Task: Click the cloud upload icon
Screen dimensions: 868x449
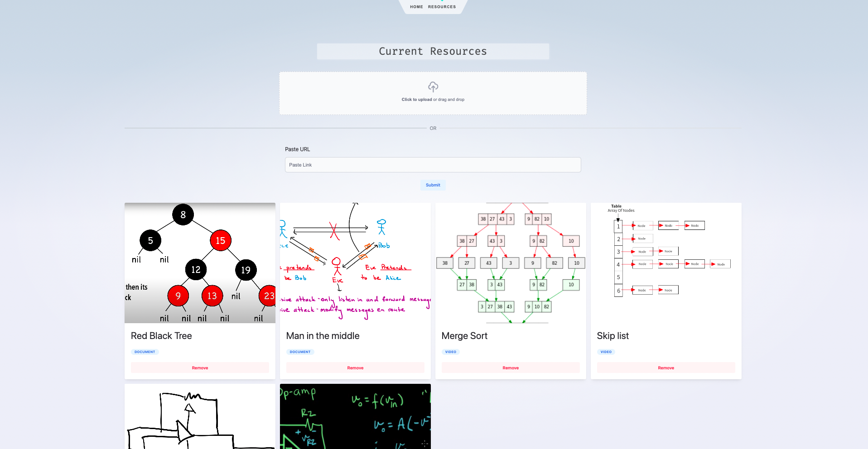Action: pos(433,86)
